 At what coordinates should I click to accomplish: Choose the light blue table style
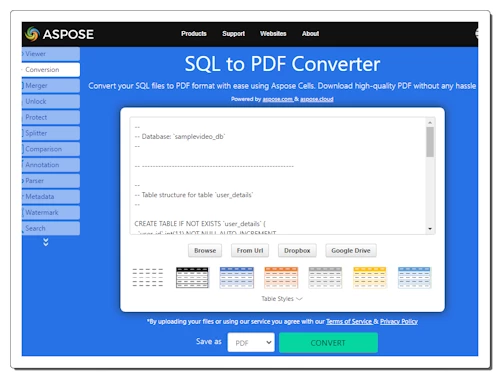(x=414, y=277)
